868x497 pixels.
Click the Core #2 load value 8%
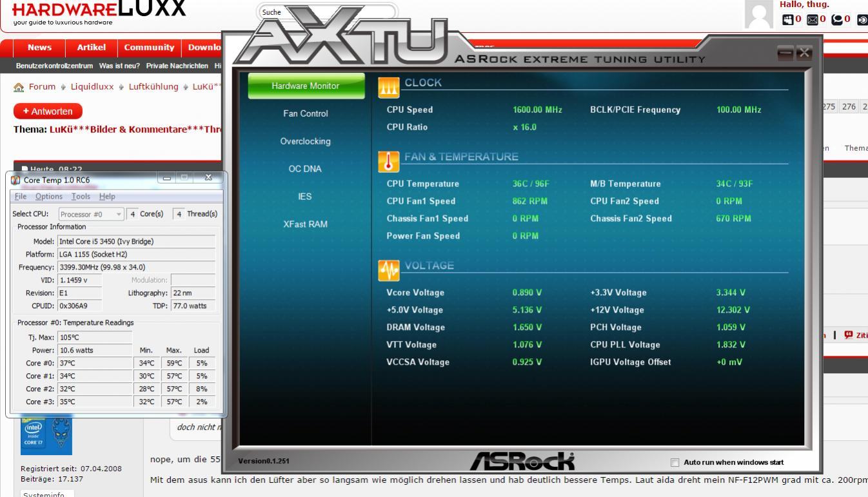coord(202,389)
